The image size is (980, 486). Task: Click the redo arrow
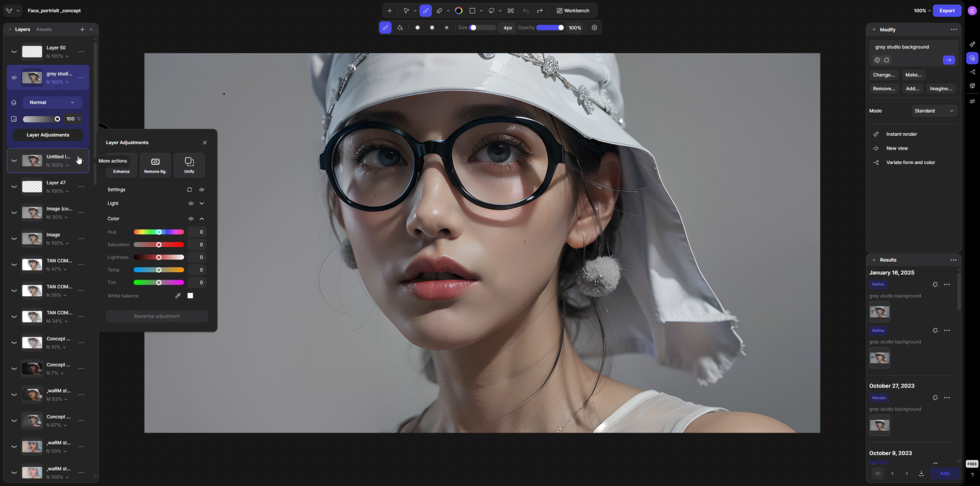540,11
